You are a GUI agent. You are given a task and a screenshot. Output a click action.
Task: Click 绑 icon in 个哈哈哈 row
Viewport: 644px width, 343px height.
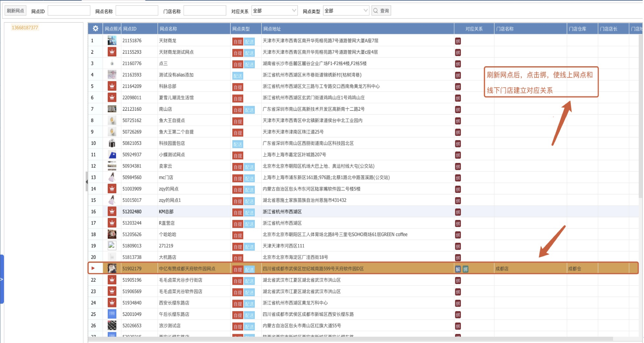(458, 235)
